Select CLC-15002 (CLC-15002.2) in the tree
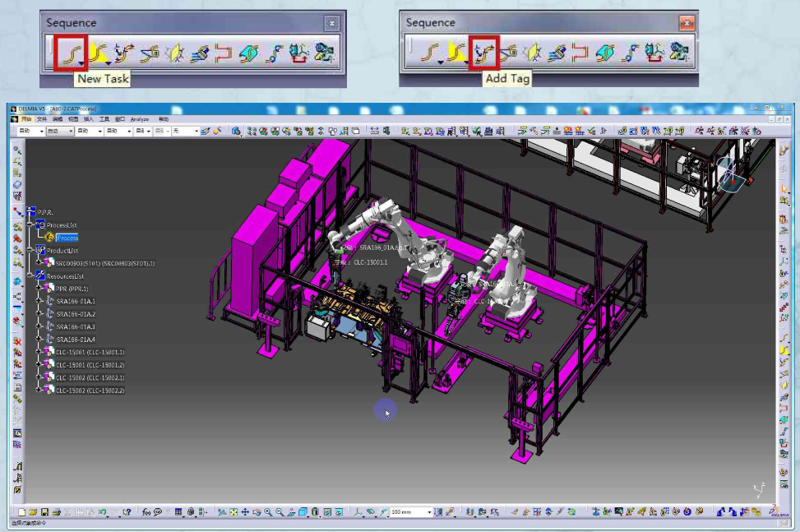This screenshot has height=532, width=800. tap(90, 391)
